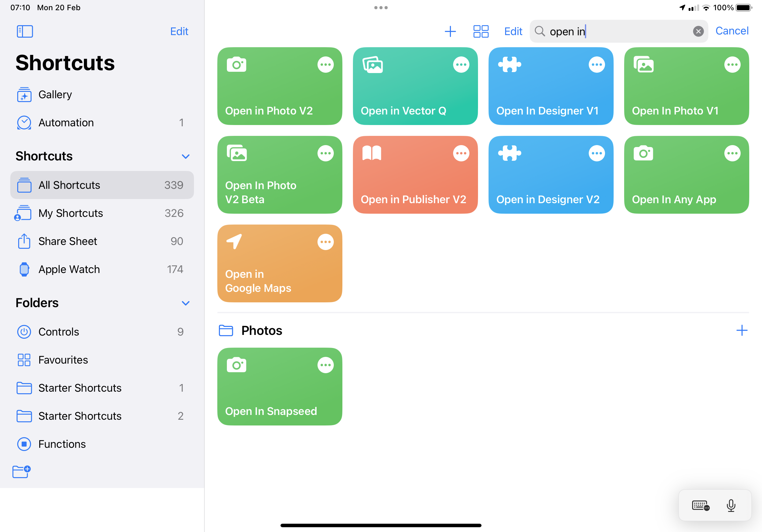Run the Open In Snapseed shortcut
Screen dimensions: 762x532
pyautogui.click(x=280, y=387)
